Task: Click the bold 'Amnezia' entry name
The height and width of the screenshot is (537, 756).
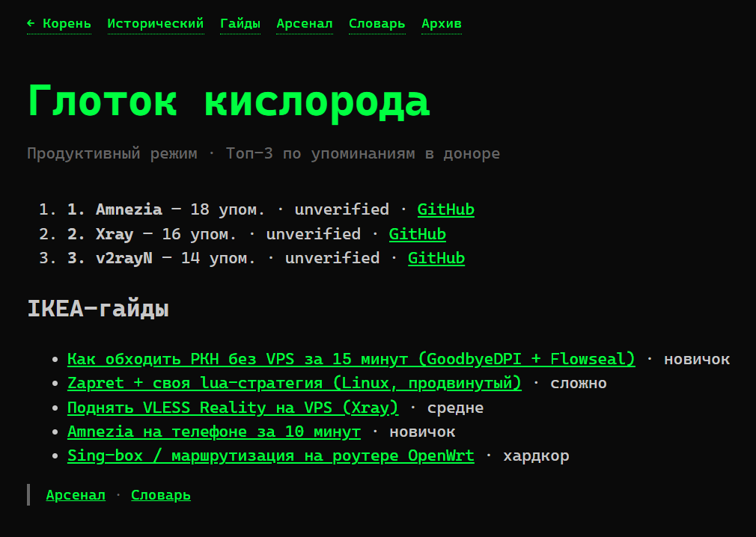Action: tap(129, 209)
